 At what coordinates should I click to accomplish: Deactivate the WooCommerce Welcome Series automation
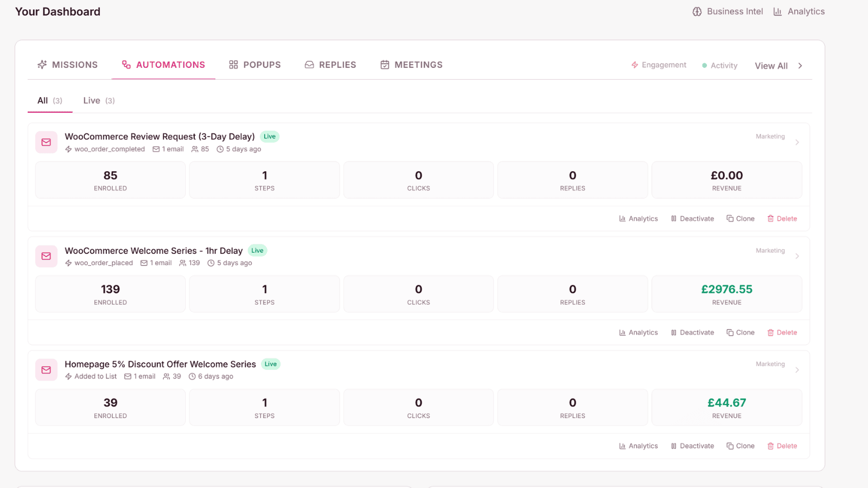692,332
